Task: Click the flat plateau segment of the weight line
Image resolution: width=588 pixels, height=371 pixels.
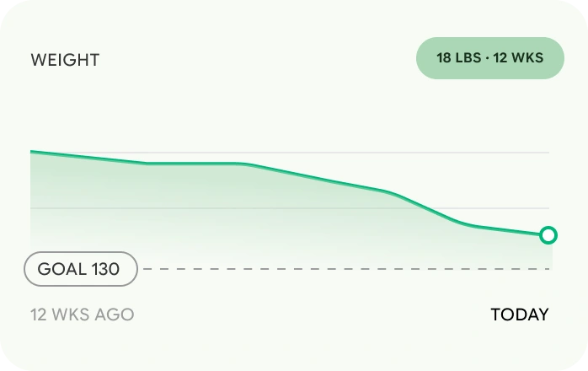Action: pos(192,164)
